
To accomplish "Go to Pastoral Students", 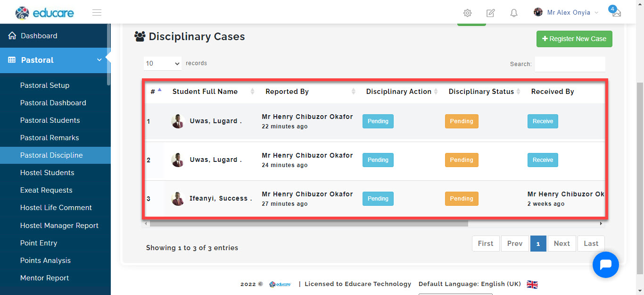I will pyautogui.click(x=50, y=120).
